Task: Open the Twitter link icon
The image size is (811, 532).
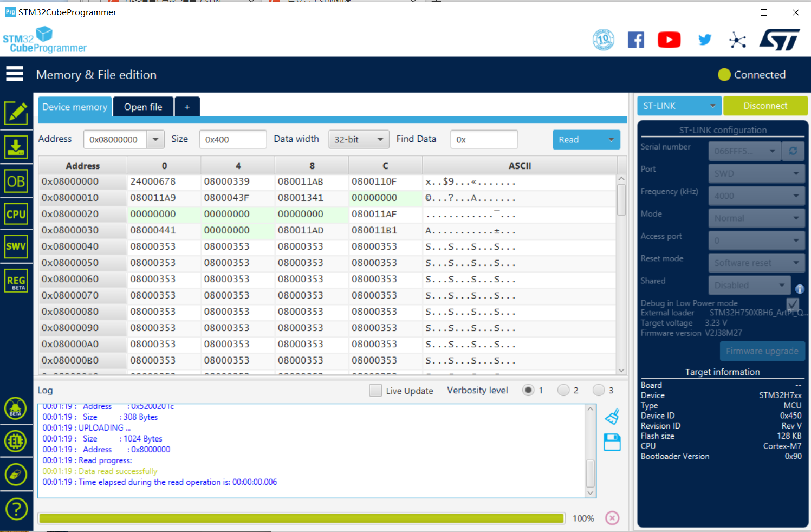Action: pos(704,40)
